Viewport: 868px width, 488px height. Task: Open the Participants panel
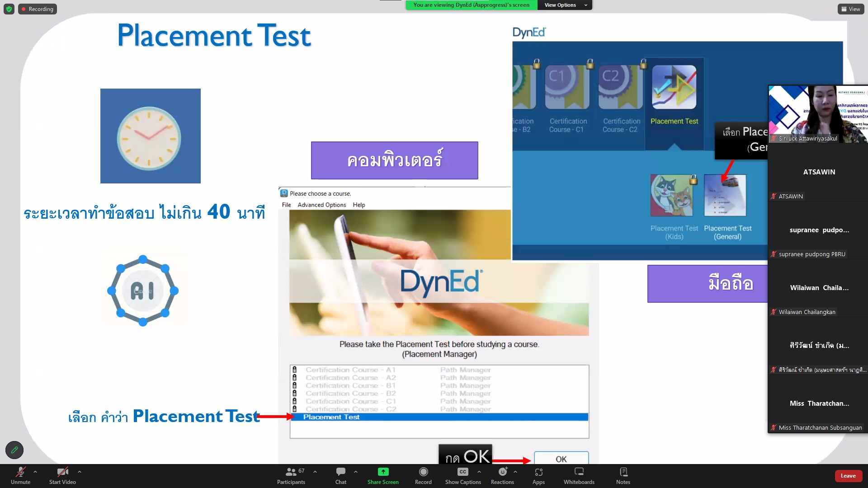point(291,475)
